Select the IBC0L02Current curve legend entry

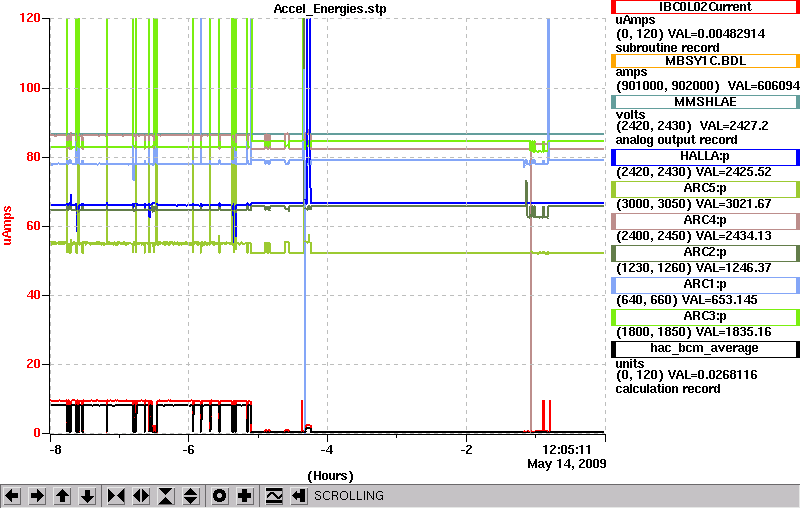(x=705, y=7)
